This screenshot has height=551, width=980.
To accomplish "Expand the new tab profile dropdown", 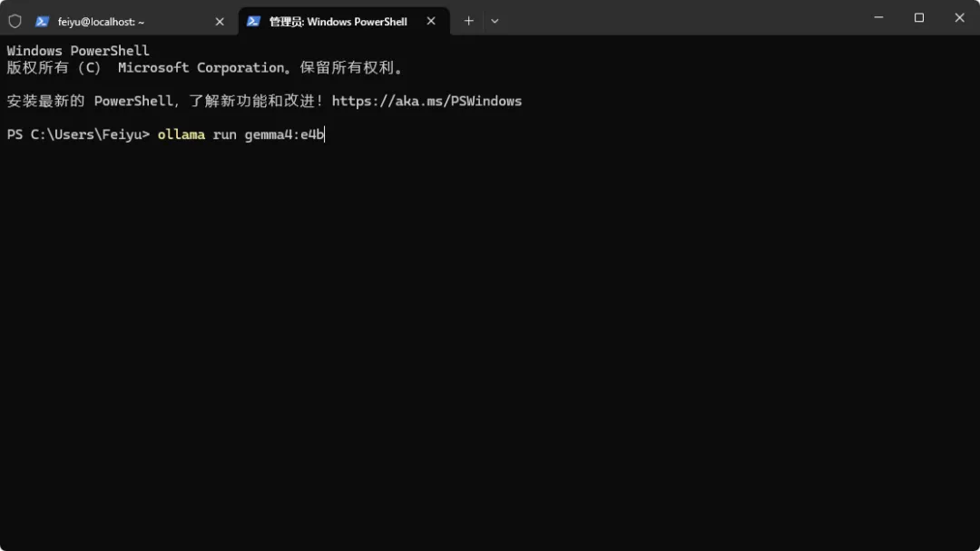I will pos(495,21).
